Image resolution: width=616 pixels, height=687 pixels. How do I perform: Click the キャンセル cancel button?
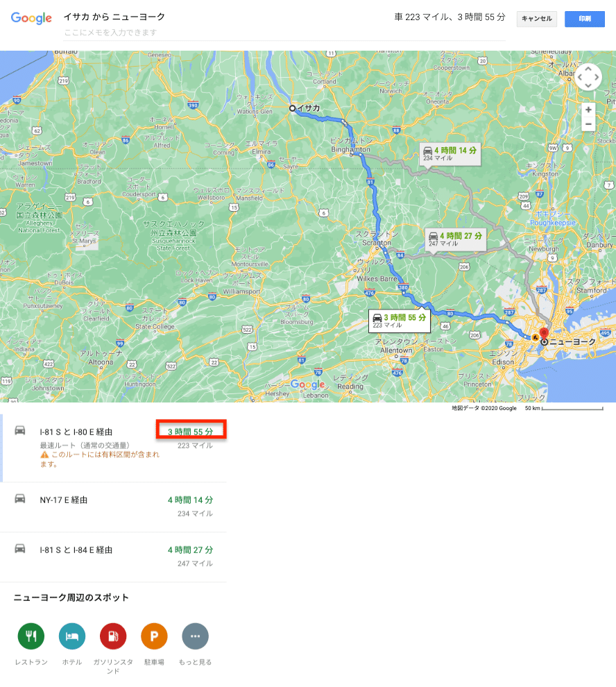pos(537,19)
